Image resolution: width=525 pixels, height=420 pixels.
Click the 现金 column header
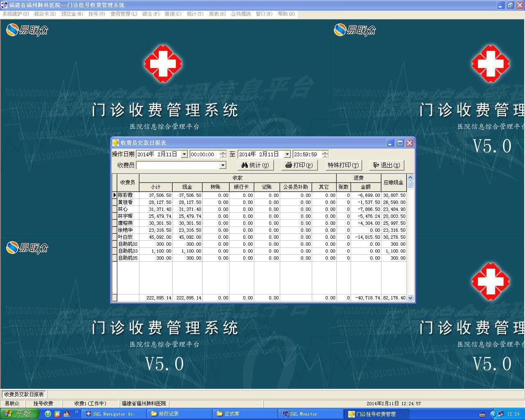187,187
